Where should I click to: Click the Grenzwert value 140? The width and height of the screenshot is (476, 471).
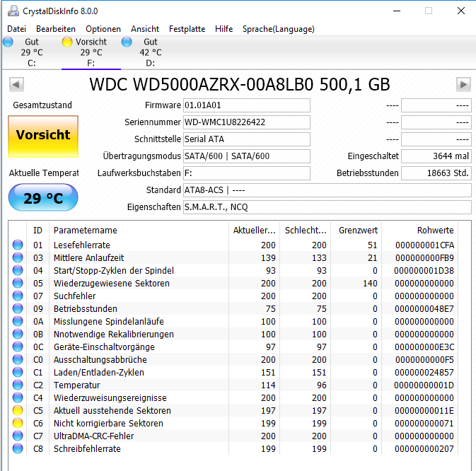370,283
